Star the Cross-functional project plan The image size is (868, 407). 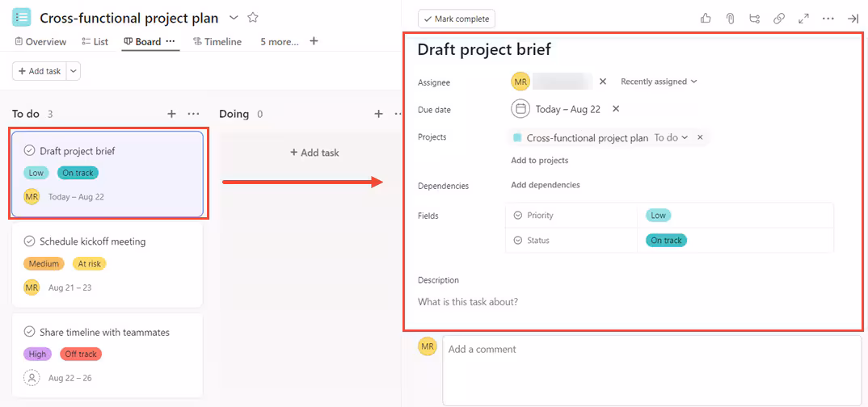click(253, 18)
